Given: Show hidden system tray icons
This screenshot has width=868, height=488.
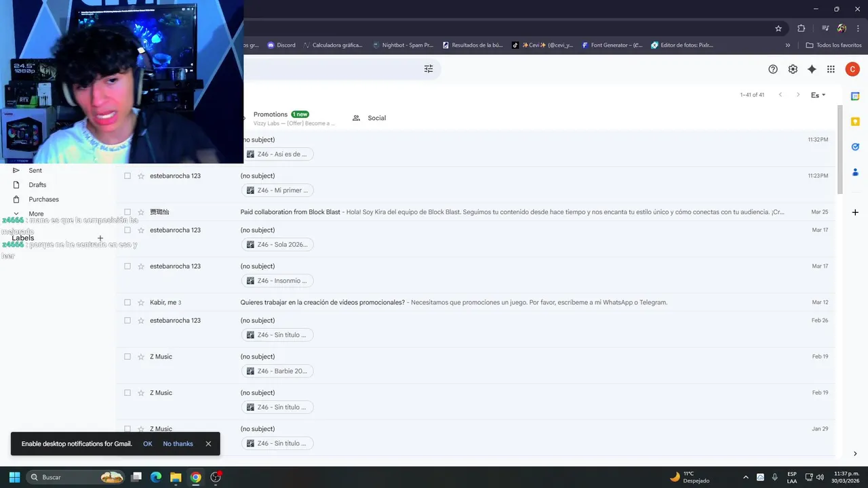Looking at the screenshot, I should [746, 477].
